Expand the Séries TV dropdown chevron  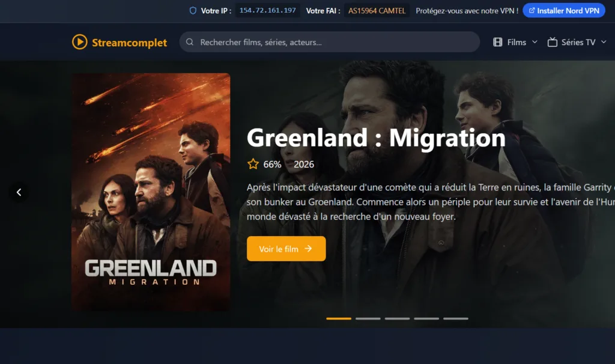[x=604, y=42]
